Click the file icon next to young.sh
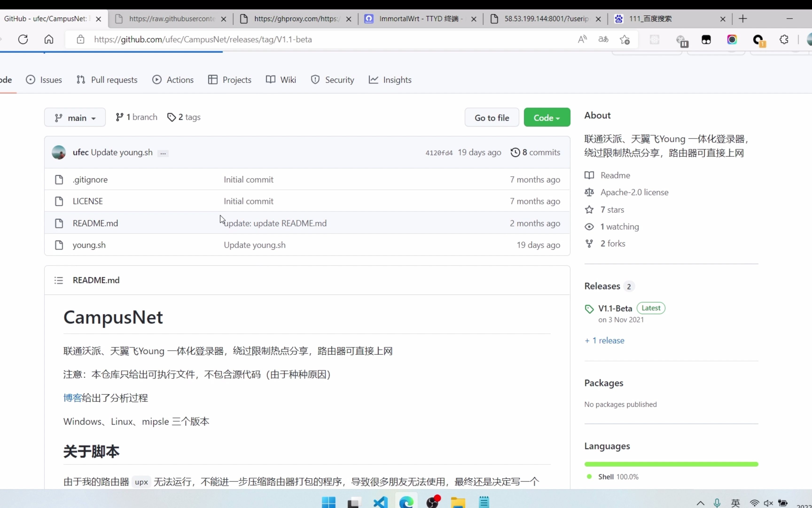This screenshot has height=508, width=812. 59,245
